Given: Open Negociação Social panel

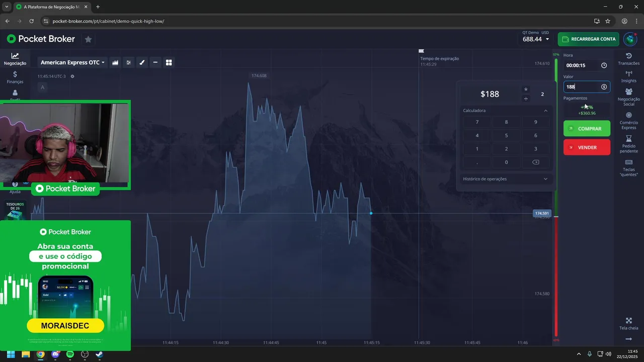Looking at the screenshot, I should pyautogui.click(x=629, y=97).
